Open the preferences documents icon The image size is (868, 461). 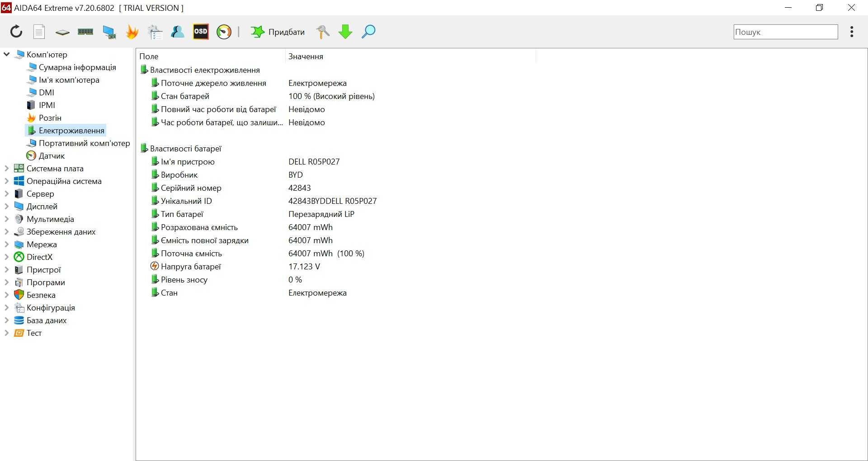[x=155, y=32]
